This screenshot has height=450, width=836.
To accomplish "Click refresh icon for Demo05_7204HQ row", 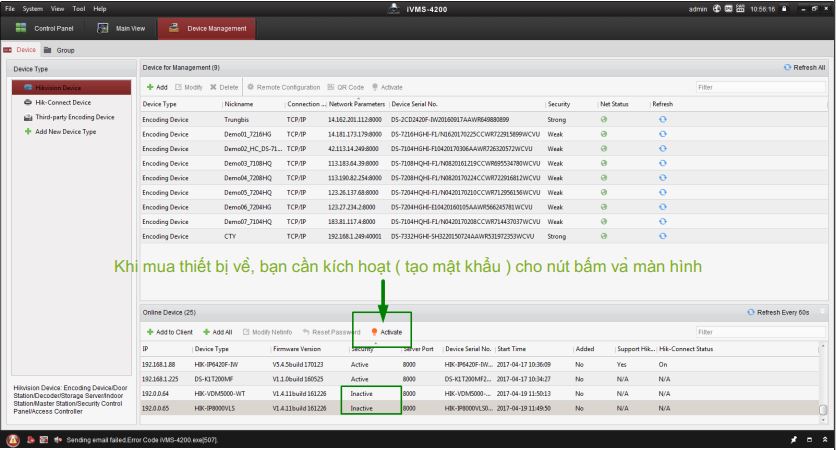I will tap(663, 192).
